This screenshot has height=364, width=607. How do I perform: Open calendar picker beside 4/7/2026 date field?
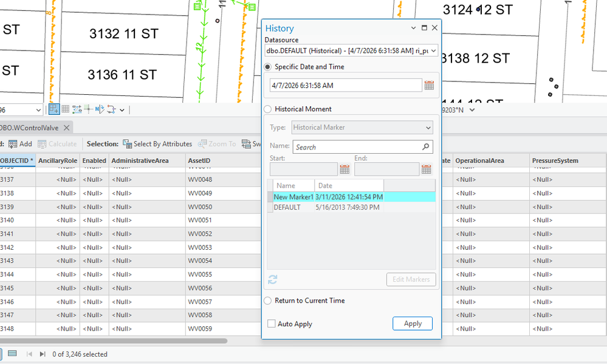coord(430,86)
